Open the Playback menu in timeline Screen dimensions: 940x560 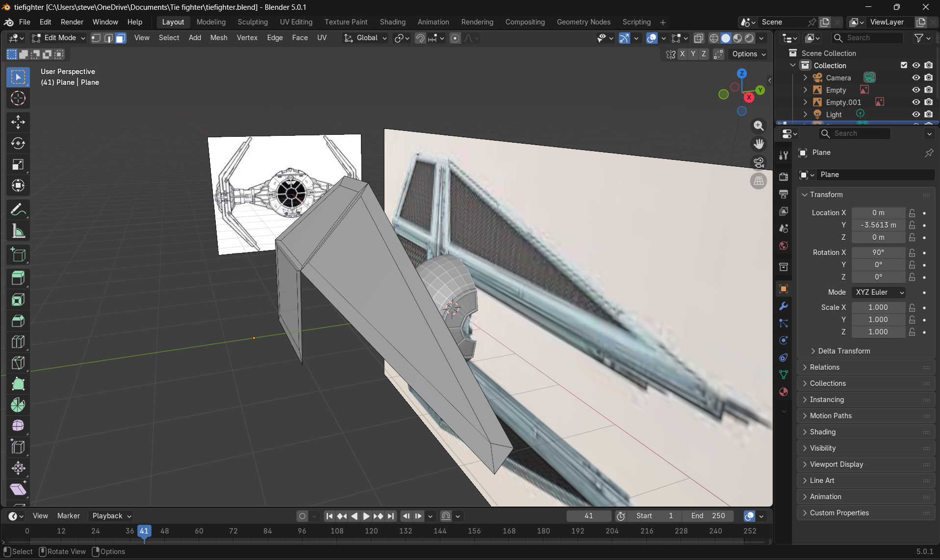pyautogui.click(x=111, y=516)
